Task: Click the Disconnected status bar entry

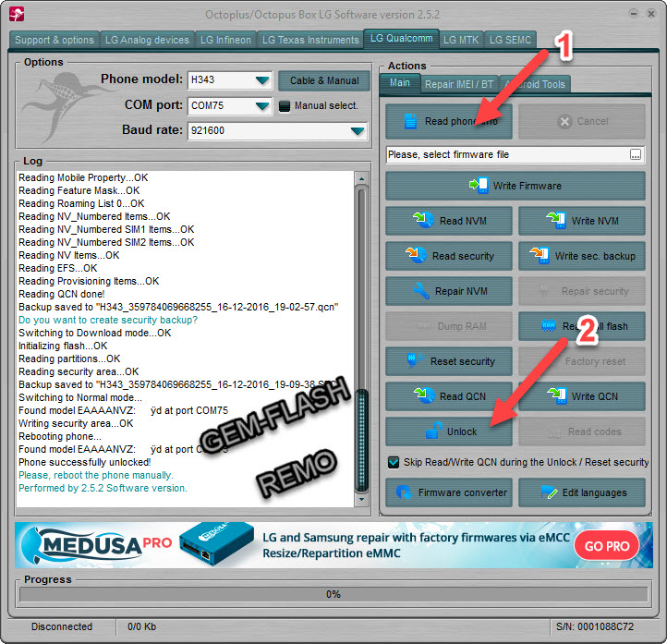Action: (62, 626)
